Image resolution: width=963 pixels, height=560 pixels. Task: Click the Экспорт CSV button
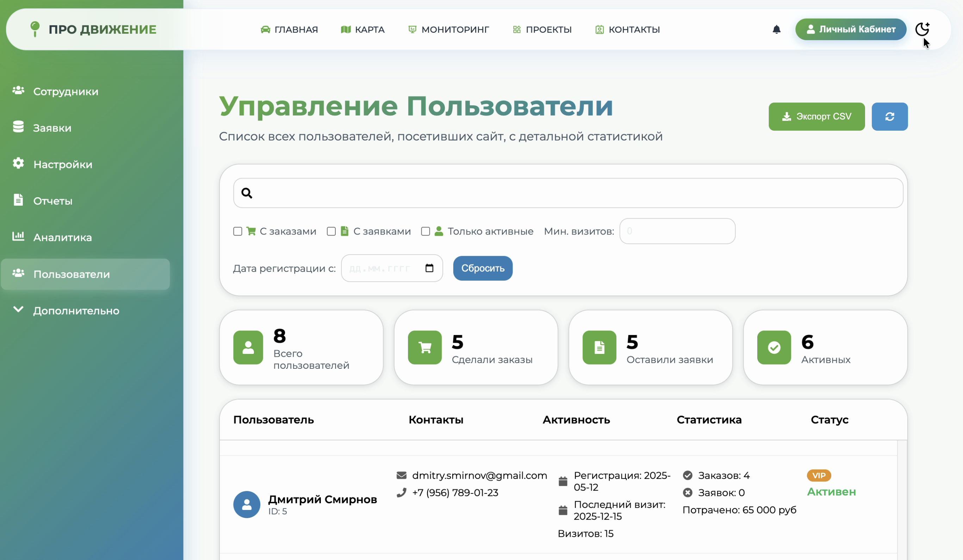[x=816, y=116]
